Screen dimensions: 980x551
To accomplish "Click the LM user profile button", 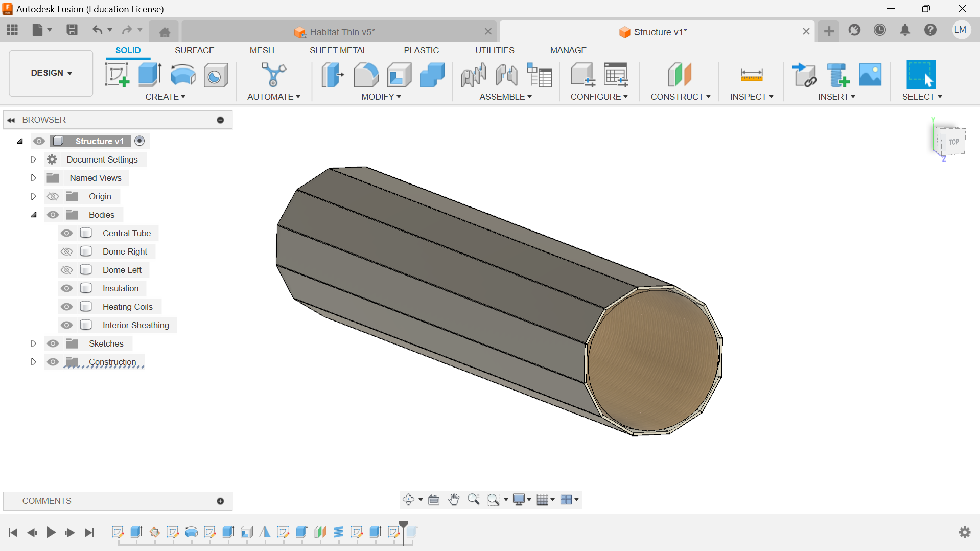I will click(x=961, y=30).
